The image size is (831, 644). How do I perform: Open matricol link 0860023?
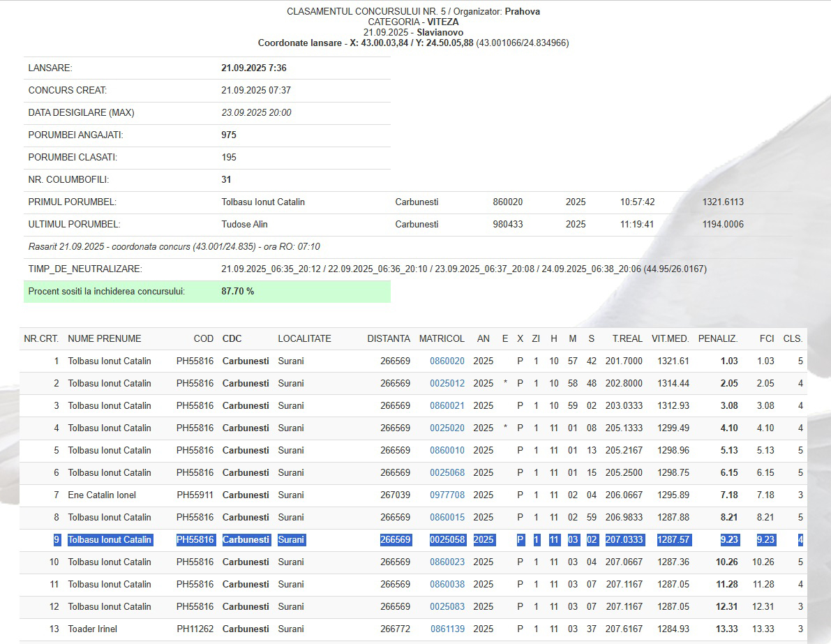[x=447, y=562]
